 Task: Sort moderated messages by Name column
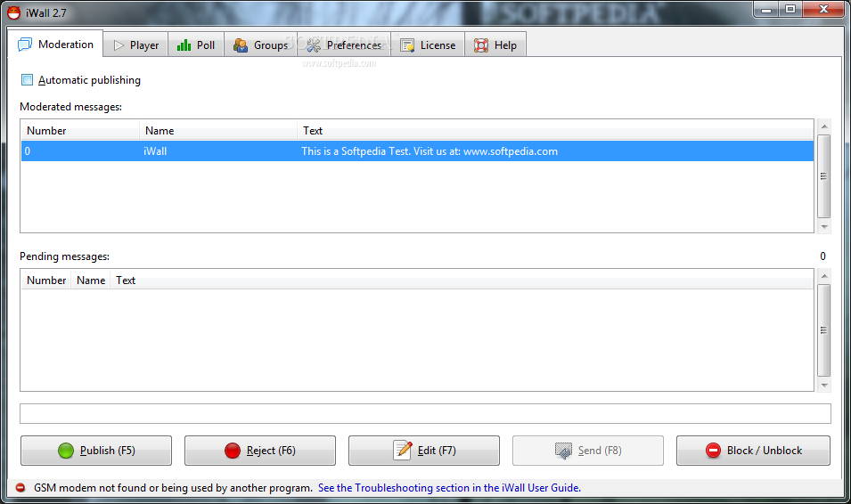[218, 131]
